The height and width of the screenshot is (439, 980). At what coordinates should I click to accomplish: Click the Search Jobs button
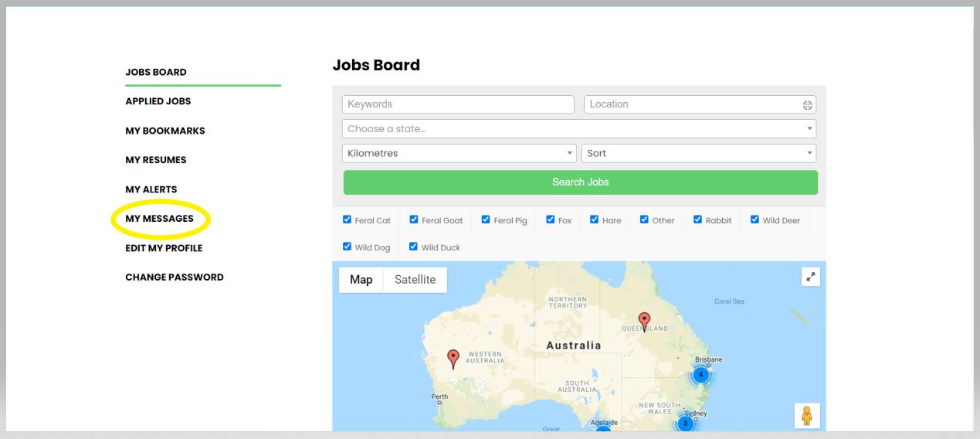tap(580, 182)
